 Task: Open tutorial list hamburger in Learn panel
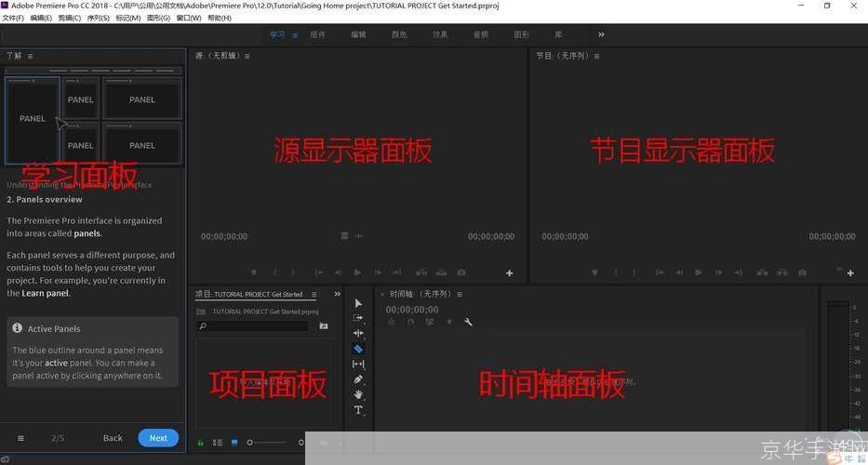tap(20, 438)
